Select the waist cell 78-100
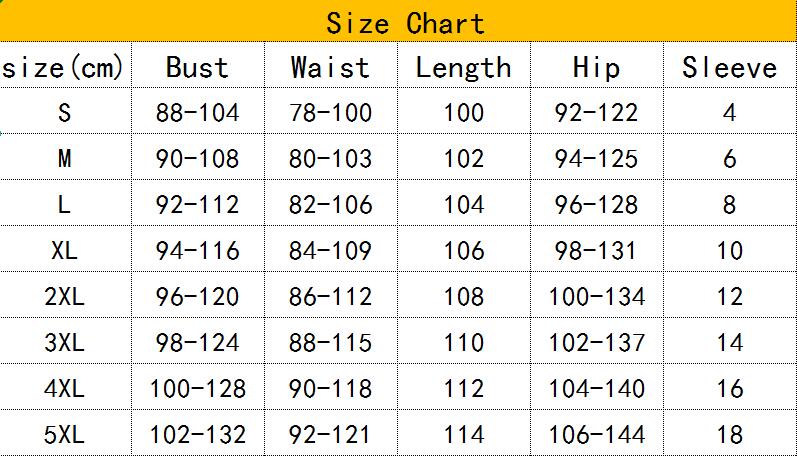Image resolution: width=797 pixels, height=456 pixels. coord(331,111)
